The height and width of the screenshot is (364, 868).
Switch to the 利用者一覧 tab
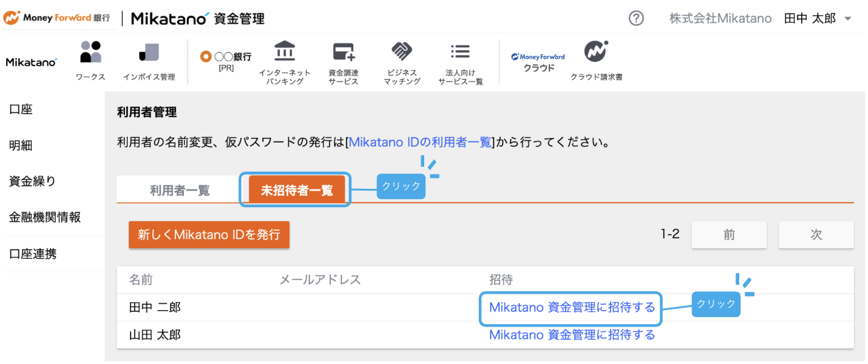[180, 190]
